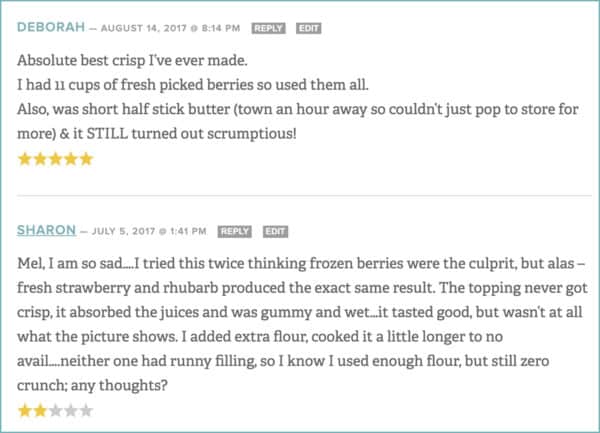The width and height of the screenshot is (600, 433).
Task: Click third star in Deborah's rating
Action: coord(55,159)
